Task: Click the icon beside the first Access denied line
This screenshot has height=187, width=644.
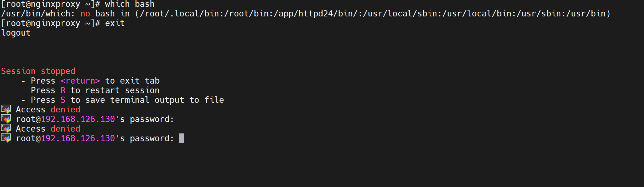Action: tap(6, 109)
